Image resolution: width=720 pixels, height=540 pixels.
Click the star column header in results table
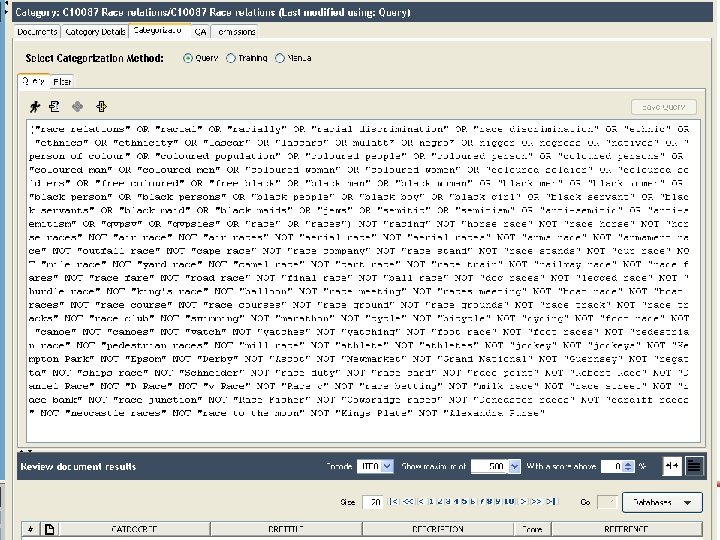30,529
